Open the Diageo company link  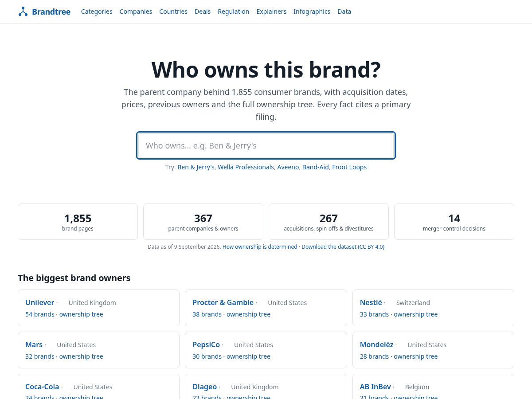tap(204, 387)
